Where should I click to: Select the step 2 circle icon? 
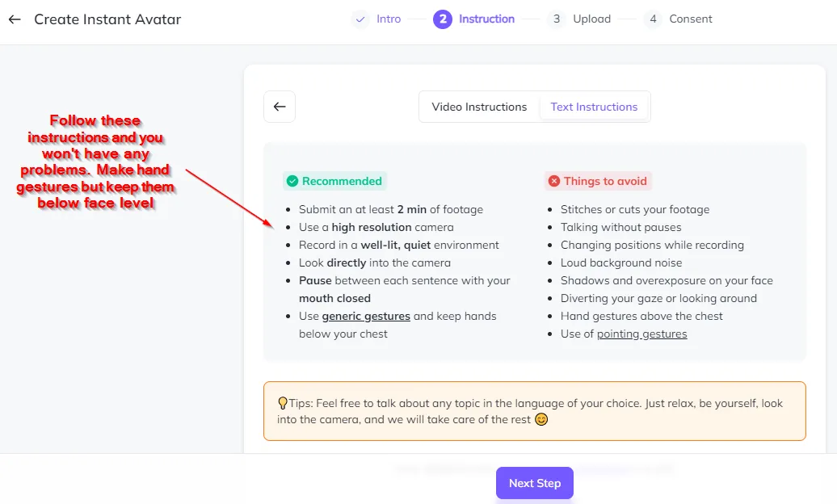pos(443,19)
